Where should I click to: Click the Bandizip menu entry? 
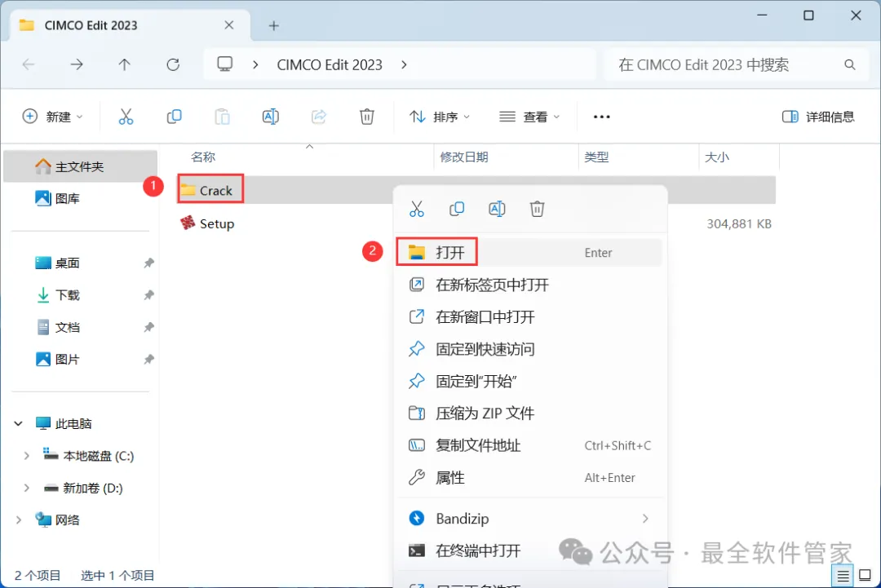point(529,519)
